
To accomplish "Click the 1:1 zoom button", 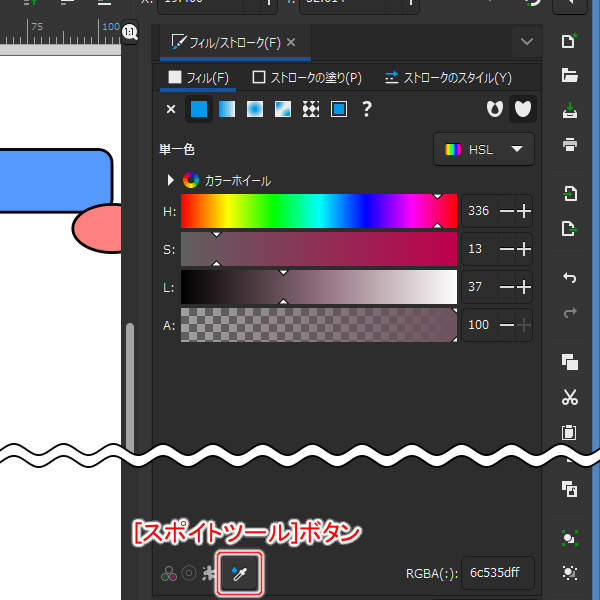I will [130, 32].
